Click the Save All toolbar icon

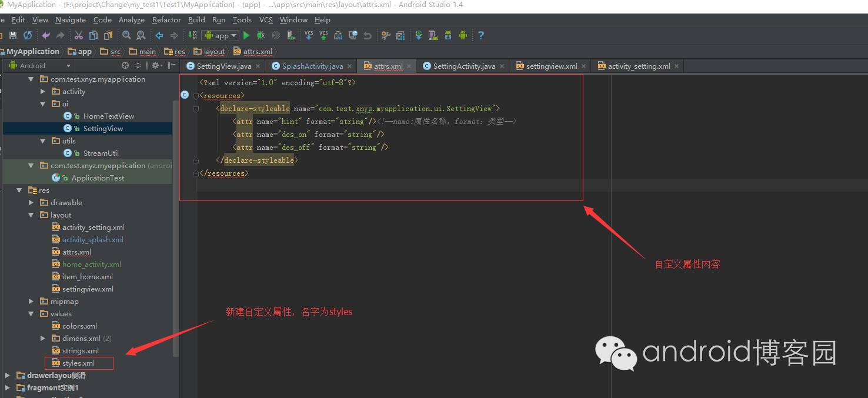pos(13,35)
